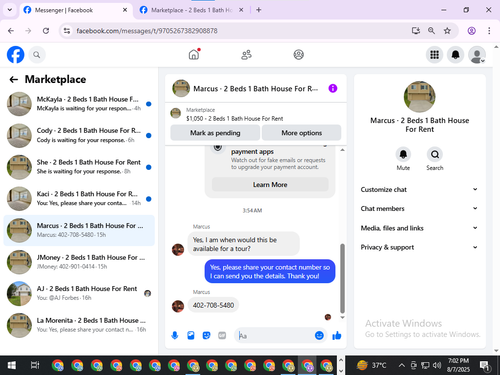
Task: Open Facebook search magnifier icon
Action: point(37,55)
